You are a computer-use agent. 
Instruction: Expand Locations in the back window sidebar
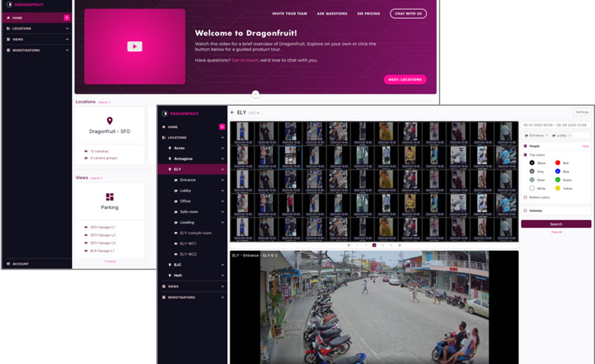[67, 29]
